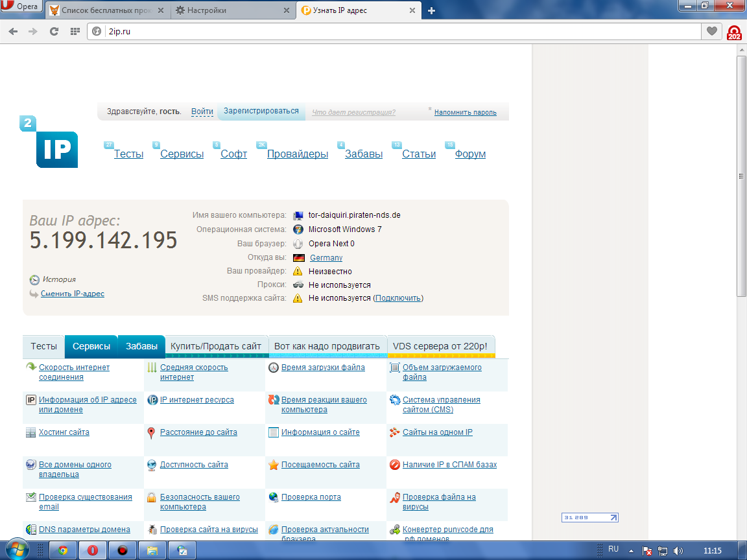
Task: Open Opera from the taskbar
Action: click(93, 550)
